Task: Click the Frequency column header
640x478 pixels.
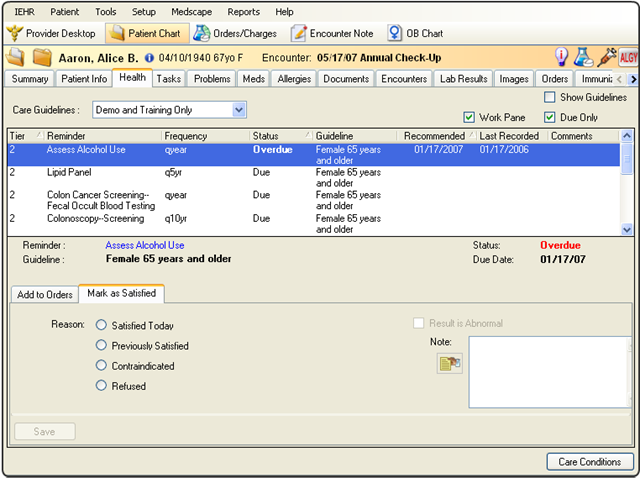Action: tap(206, 136)
